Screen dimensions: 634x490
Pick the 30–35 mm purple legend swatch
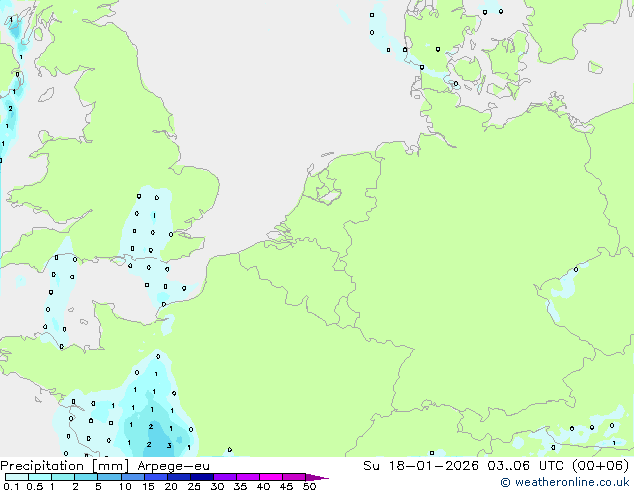tap(224, 477)
